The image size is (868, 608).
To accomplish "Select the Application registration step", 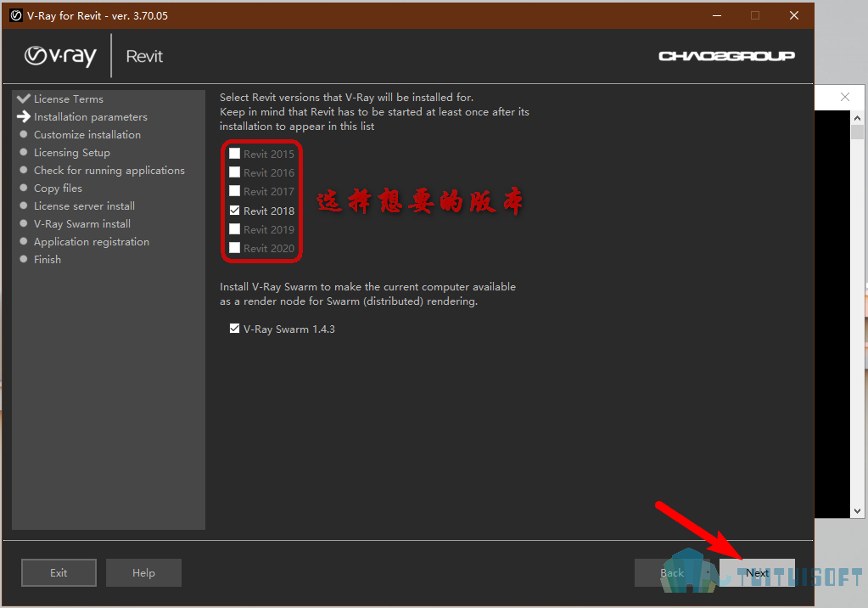I will point(92,242).
